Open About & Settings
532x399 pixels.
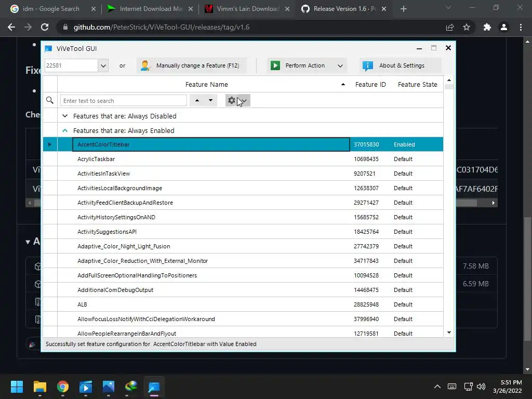[x=401, y=65]
